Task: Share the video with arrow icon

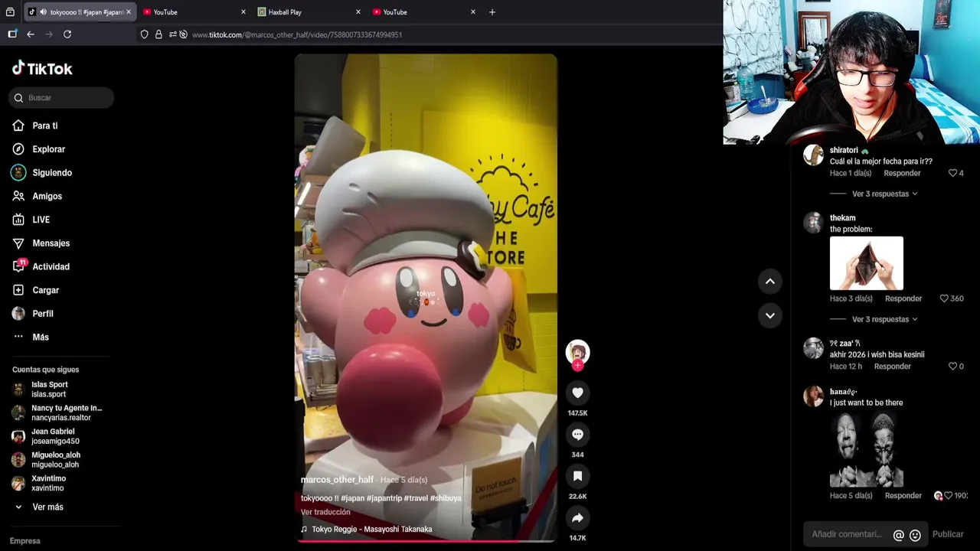Action: click(x=577, y=518)
